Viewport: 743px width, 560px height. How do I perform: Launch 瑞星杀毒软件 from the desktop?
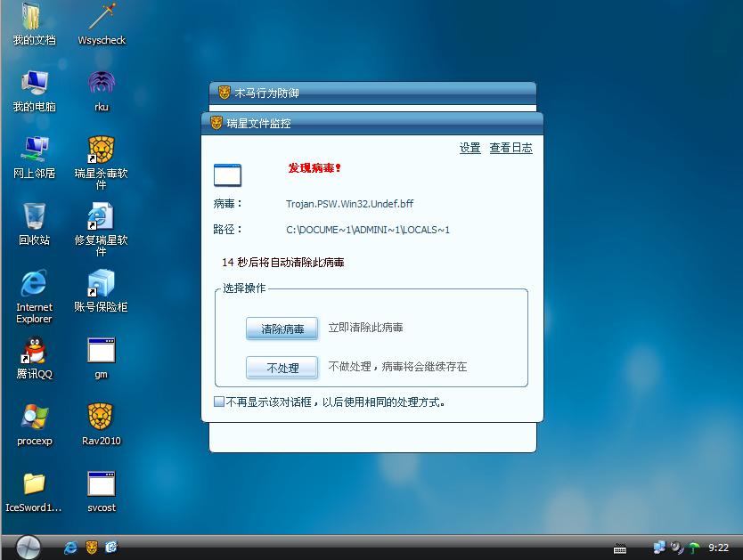[x=102, y=163]
